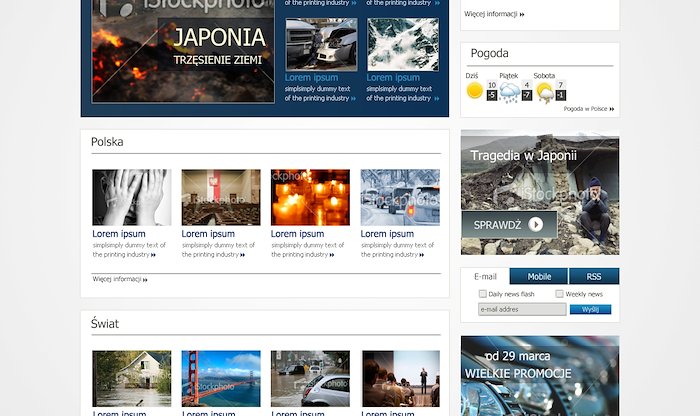Open the Golden Gate bridge thumbnail in Świat
700x416 pixels.
(x=221, y=379)
